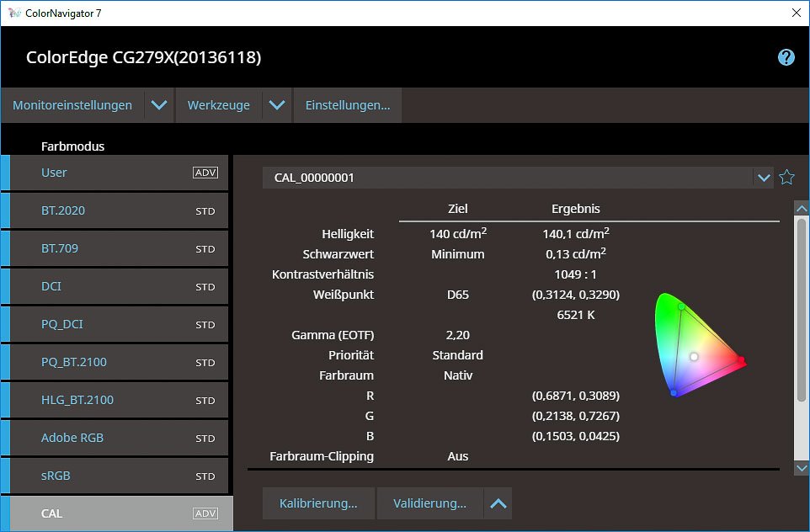Click the Kontrastverhältnis value 1049 : 1
Screen dimensions: 810x532
pyautogui.click(x=575, y=274)
